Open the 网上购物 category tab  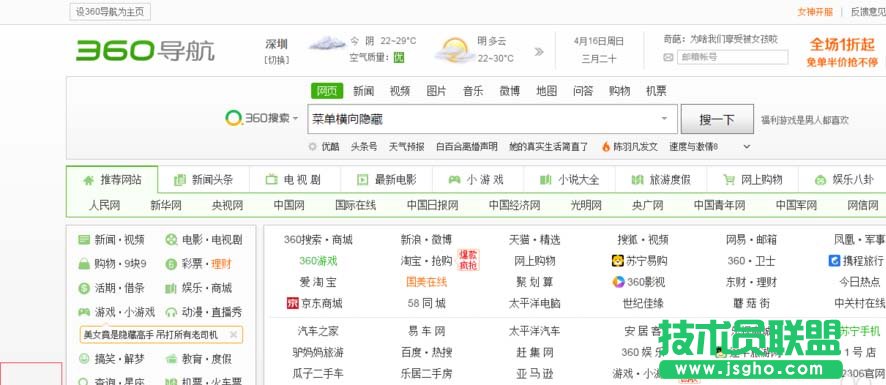pyautogui.click(x=752, y=180)
